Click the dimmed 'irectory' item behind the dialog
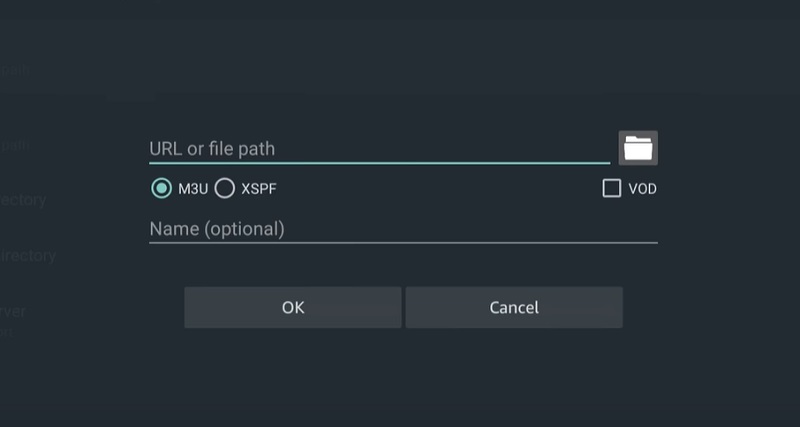The height and width of the screenshot is (427, 800). 28,256
